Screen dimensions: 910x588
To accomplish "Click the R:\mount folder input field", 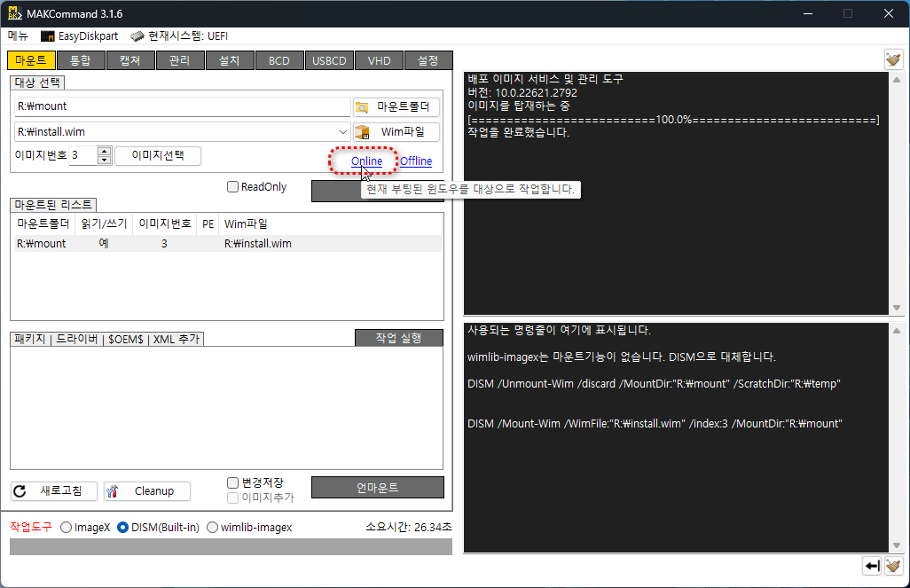I will pyautogui.click(x=182, y=106).
